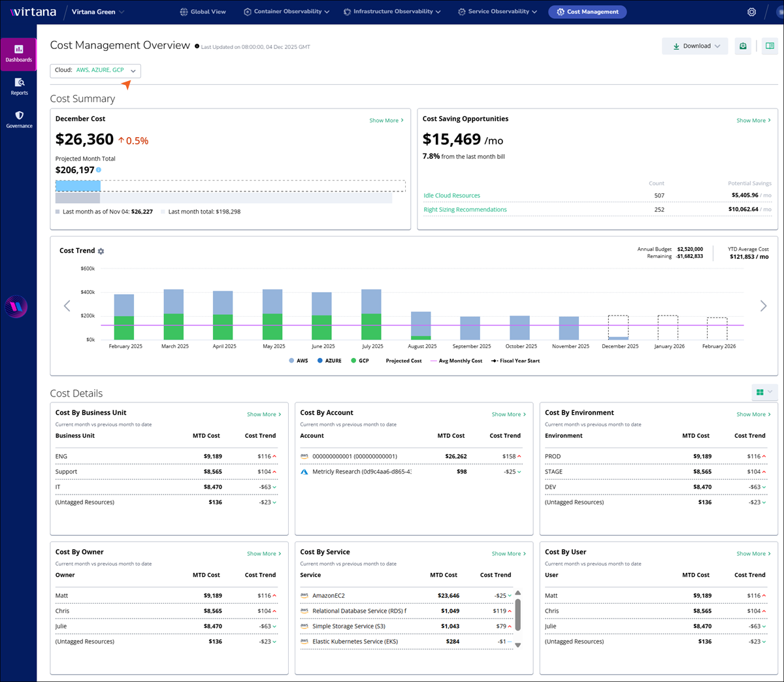
Task: Open the Governance shield icon
Action: [x=19, y=119]
